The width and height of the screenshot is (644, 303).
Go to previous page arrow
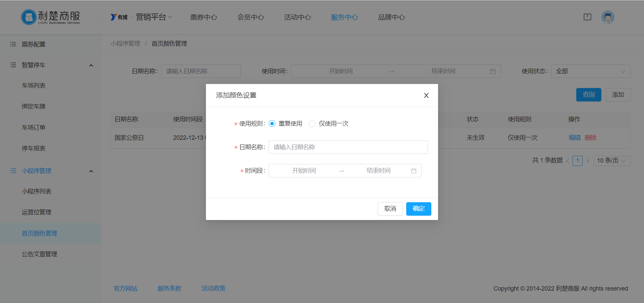[x=568, y=161]
